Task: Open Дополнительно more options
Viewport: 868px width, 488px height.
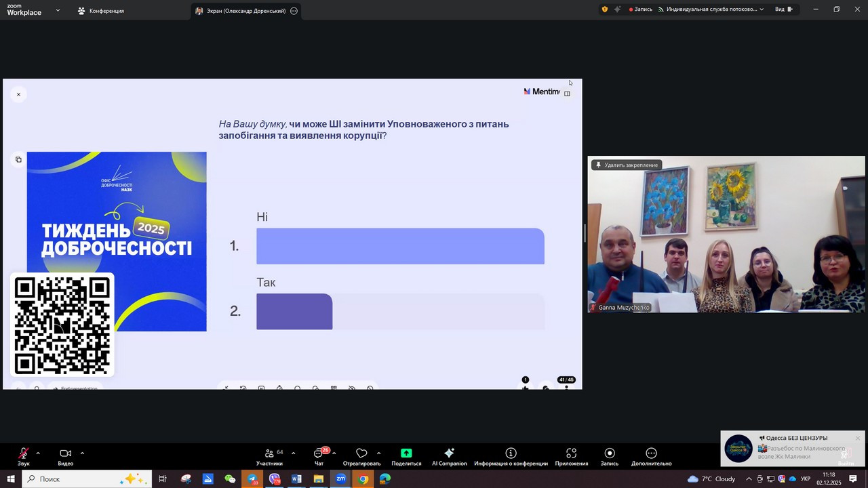Action: click(651, 457)
